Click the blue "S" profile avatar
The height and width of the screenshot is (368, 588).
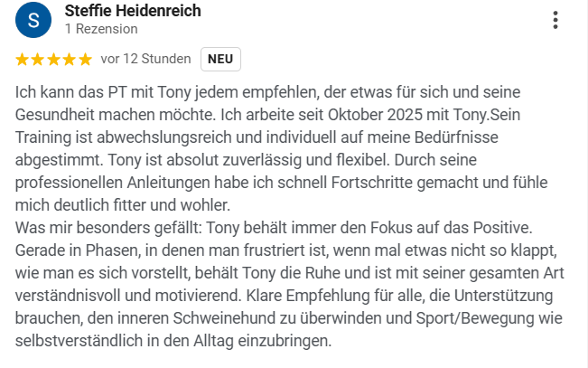click(x=33, y=21)
